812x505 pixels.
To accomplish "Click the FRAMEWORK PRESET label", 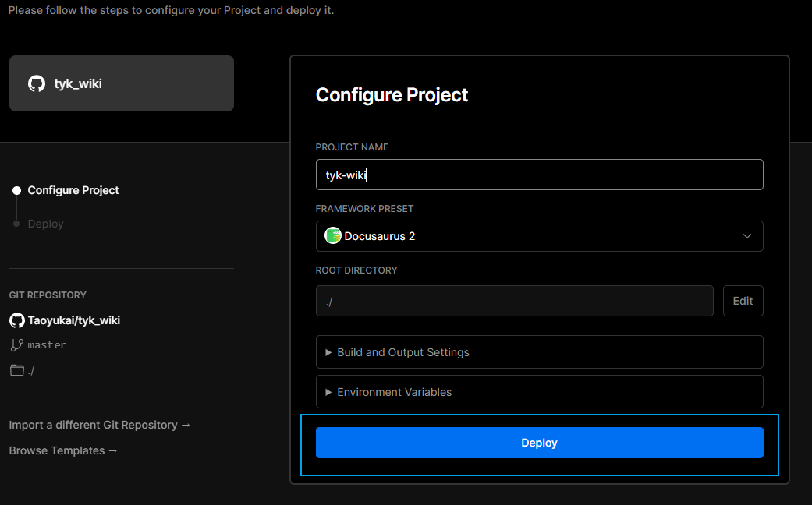I will pyautogui.click(x=364, y=209).
